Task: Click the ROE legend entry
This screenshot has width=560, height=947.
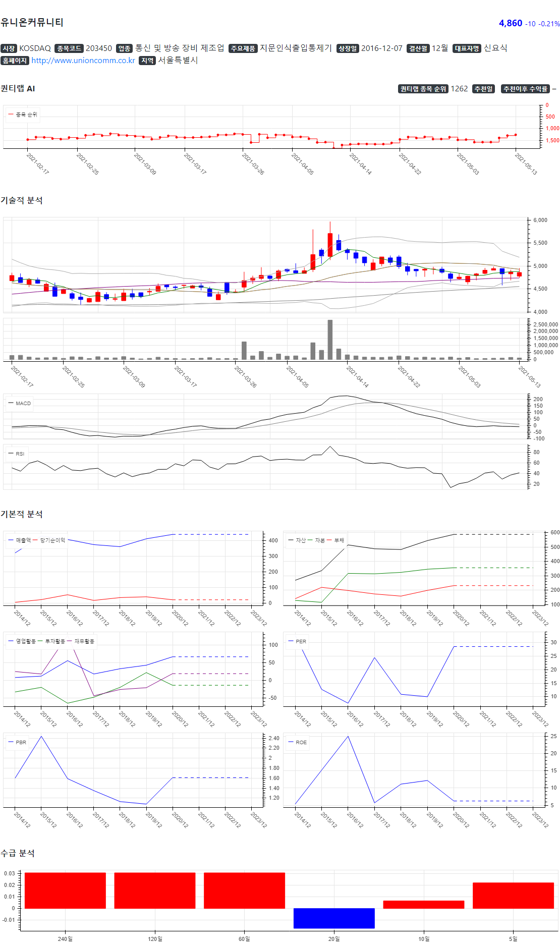Action: click(297, 742)
